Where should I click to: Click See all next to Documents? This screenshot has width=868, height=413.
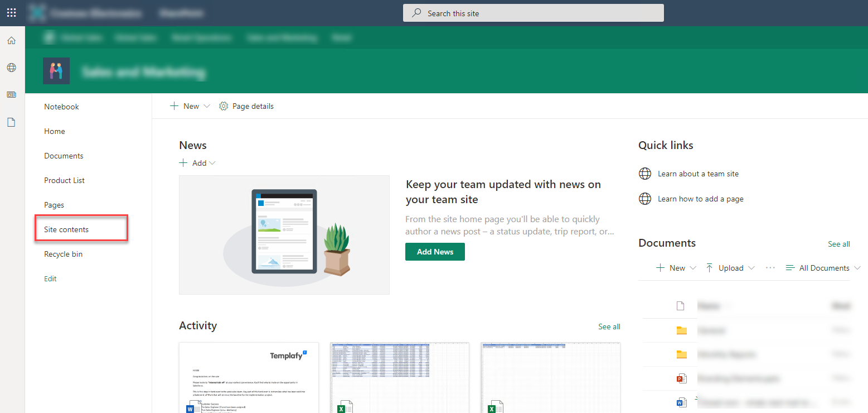(x=838, y=244)
